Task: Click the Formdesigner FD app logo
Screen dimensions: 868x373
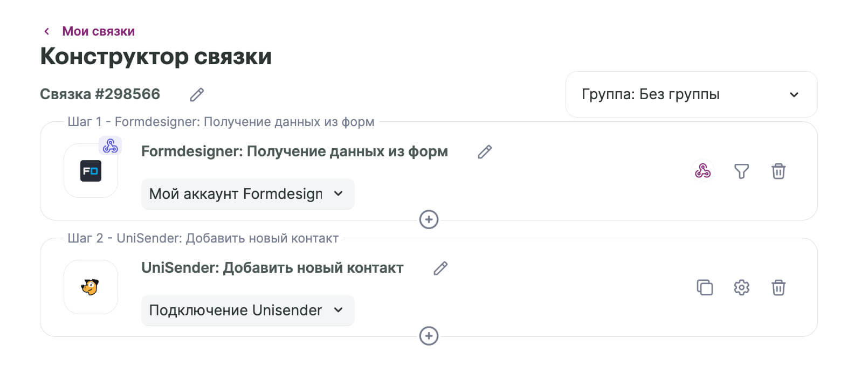Action: [x=91, y=171]
